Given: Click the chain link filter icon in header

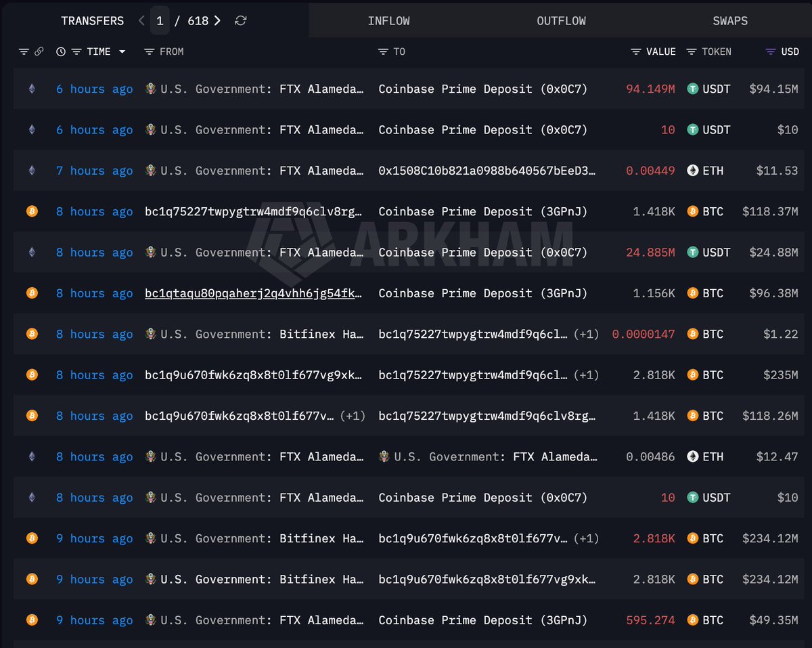Looking at the screenshot, I should (39, 51).
